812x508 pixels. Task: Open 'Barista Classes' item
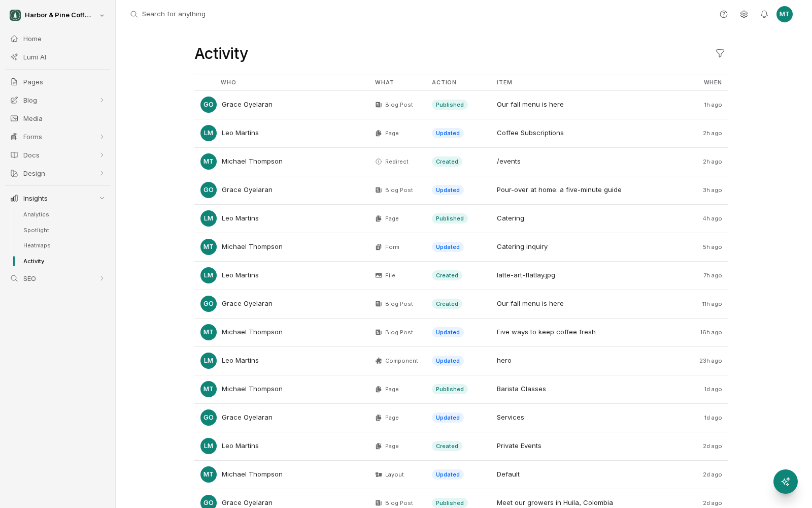521,389
